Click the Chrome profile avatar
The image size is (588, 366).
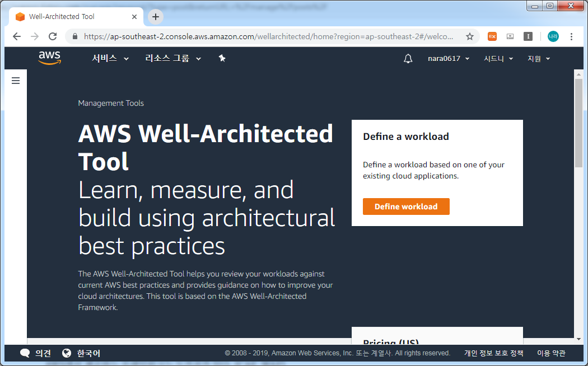553,36
